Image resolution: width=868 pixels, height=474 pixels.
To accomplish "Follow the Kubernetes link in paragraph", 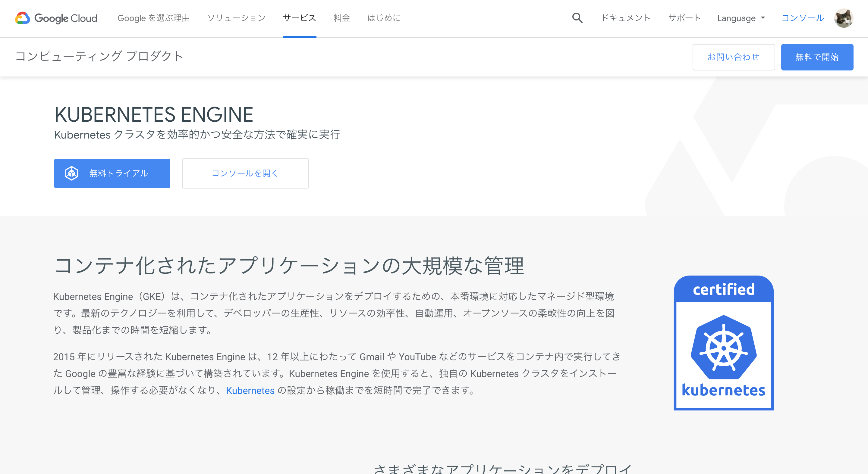I will click(x=250, y=391).
